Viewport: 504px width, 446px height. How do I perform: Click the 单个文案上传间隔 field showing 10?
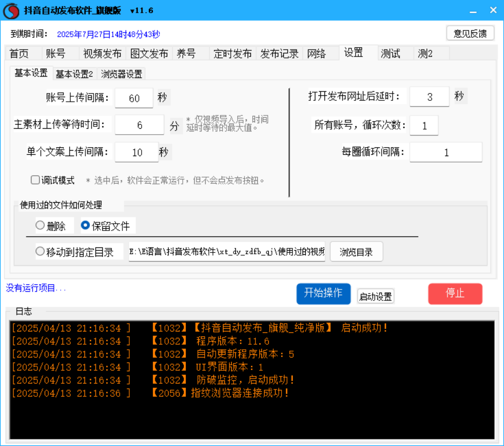pyautogui.click(x=137, y=152)
